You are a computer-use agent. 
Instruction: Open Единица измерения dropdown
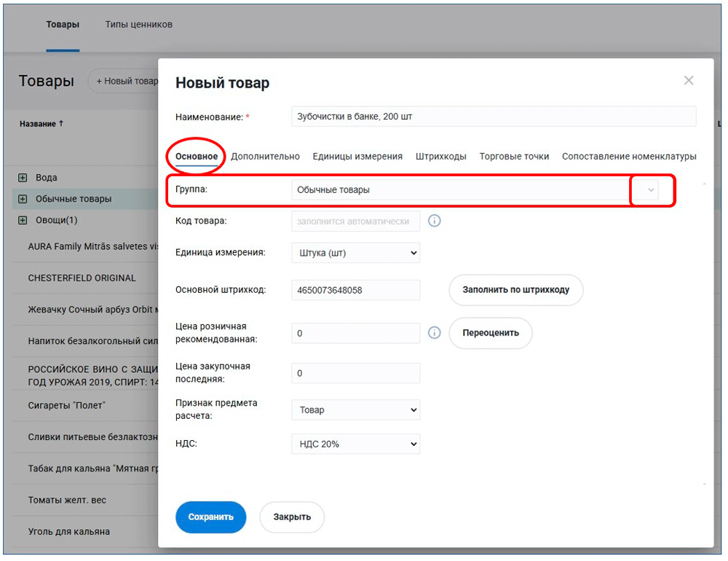click(355, 253)
